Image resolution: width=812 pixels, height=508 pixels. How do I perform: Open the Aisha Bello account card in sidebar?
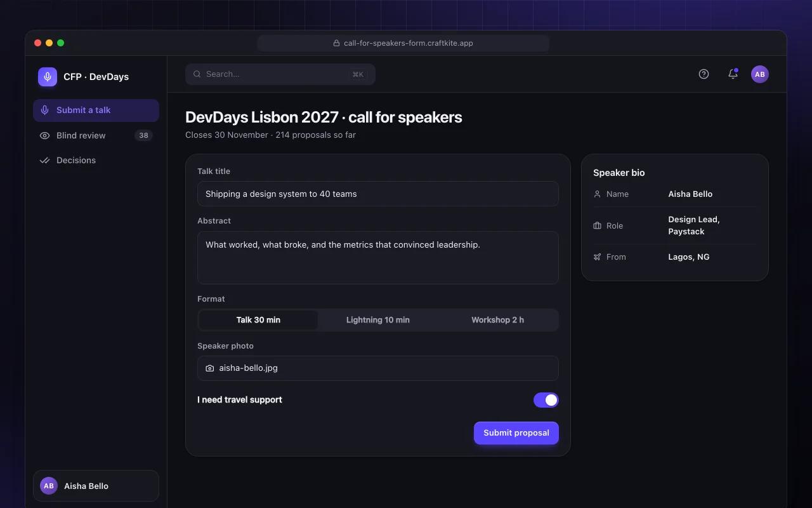click(x=96, y=486)
